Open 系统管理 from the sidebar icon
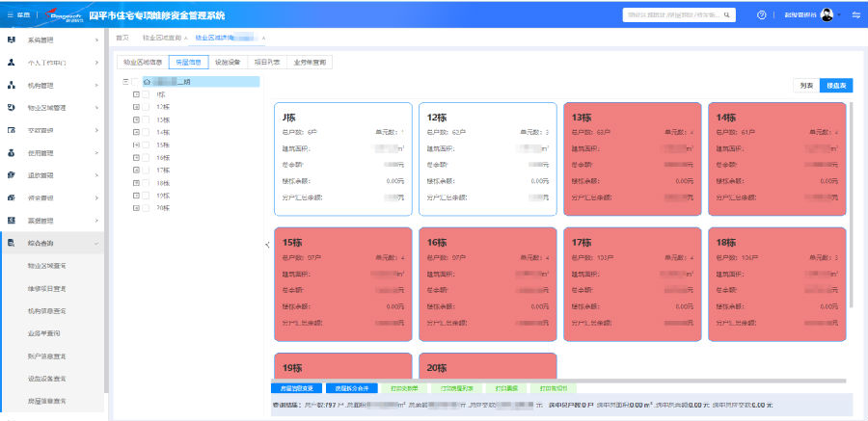This screenshot has width=868, height=421. 12,39
